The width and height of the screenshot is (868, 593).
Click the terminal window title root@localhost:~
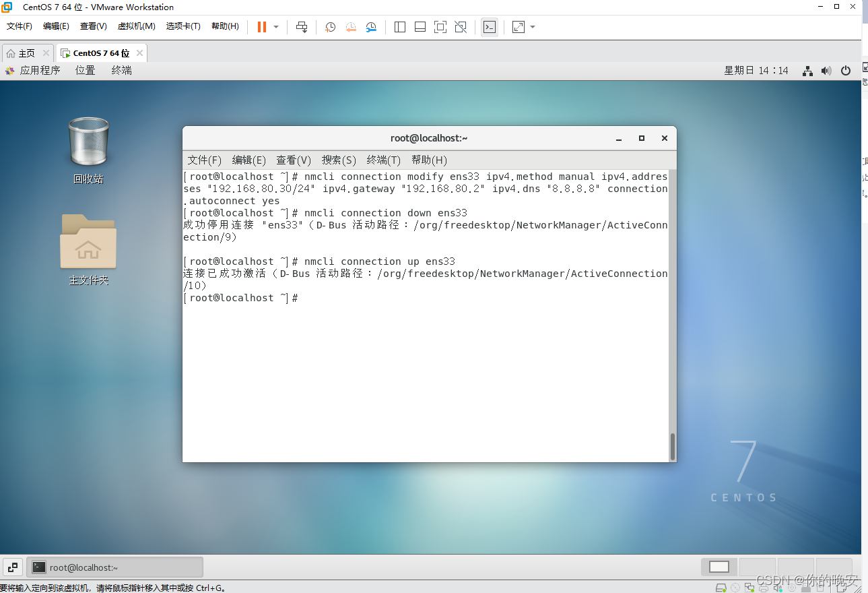429,138
